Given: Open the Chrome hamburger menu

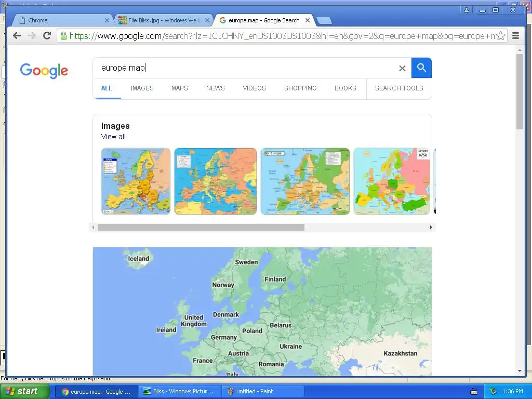Looking at the screenshot, I should (x=516, y=36).
